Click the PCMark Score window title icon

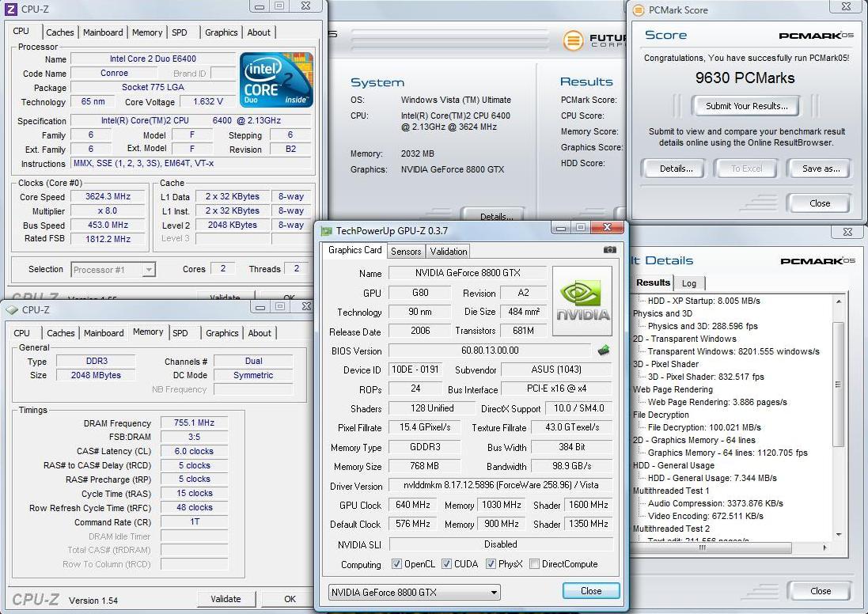click(639, 10)
